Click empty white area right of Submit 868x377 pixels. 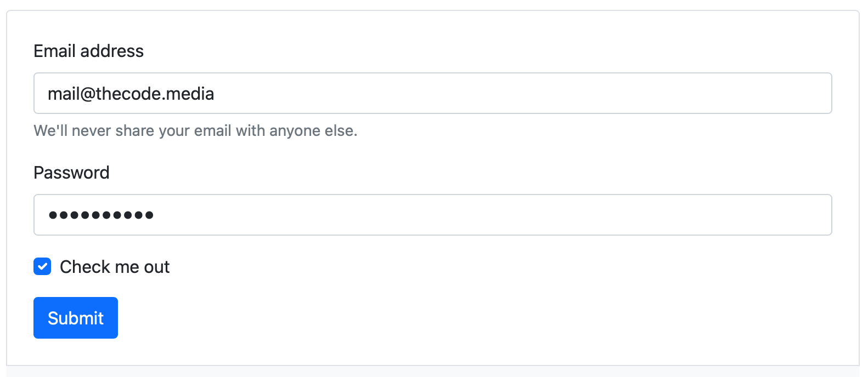(439, 318)
